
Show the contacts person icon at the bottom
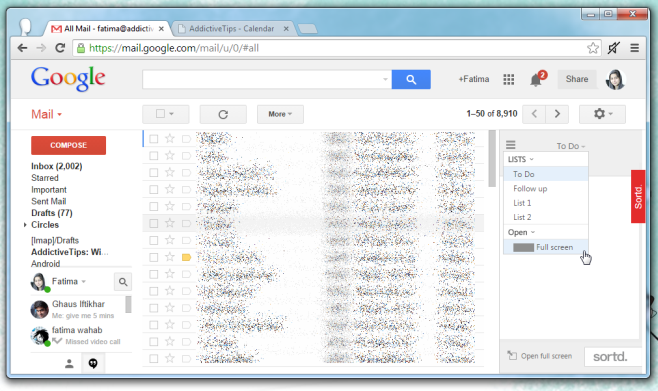[x=69, y=364]
